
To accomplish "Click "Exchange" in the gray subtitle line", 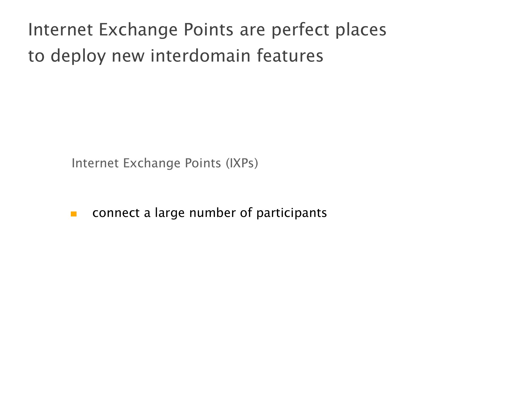I will click(152, 163).
